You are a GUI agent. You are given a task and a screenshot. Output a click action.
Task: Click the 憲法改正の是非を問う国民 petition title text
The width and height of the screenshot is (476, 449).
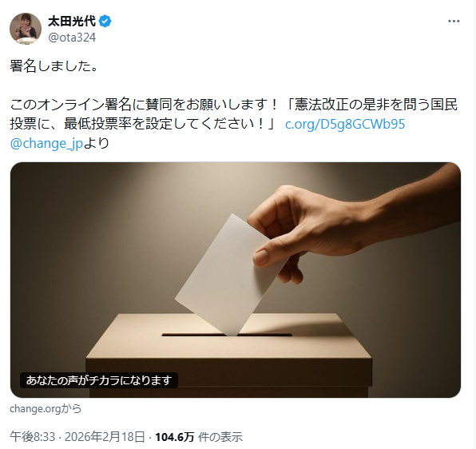(376, 105)
